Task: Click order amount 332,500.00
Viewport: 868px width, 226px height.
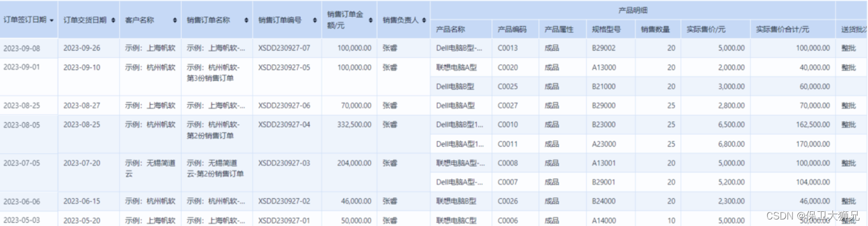Action: click(x=354, y=124)
